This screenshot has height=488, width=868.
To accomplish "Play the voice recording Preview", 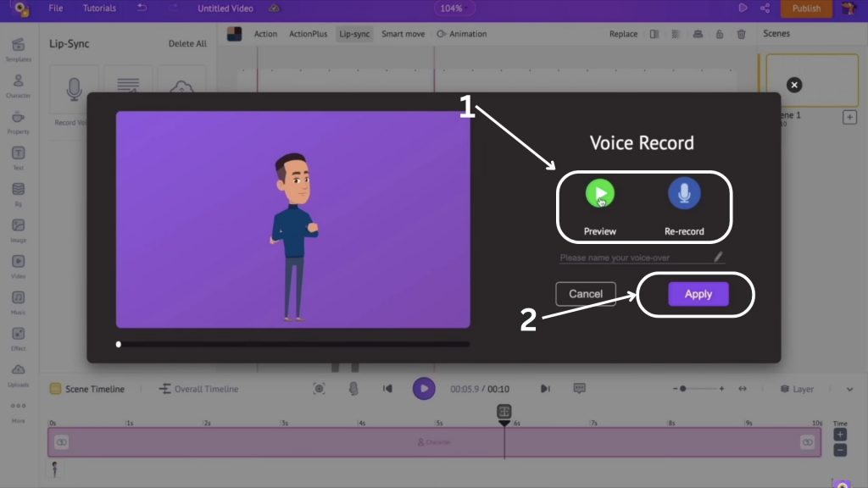I will tap(599, 195).
